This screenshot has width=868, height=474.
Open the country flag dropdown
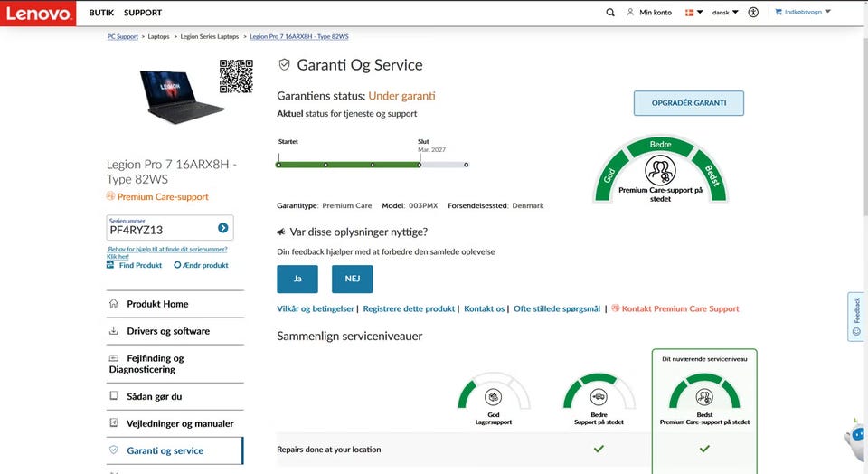pyautogui.click(x=693, y=12)
